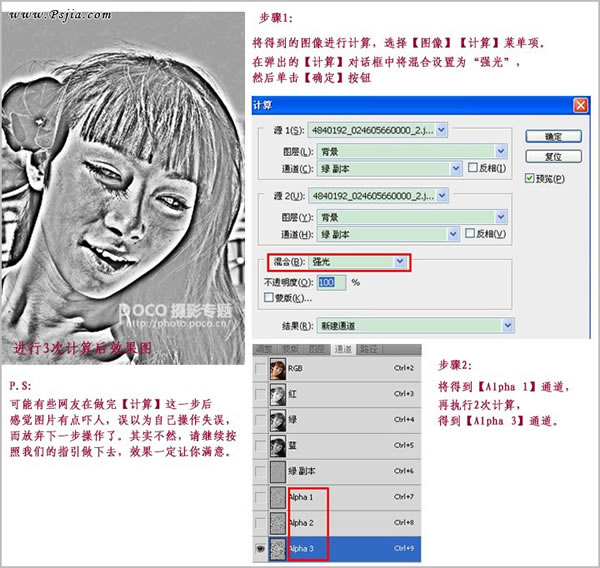Image resolution: width=600 pixels, height=568 pixels.
Task: Click the Alpha 3 channel thumbnail
Action: 278,548
